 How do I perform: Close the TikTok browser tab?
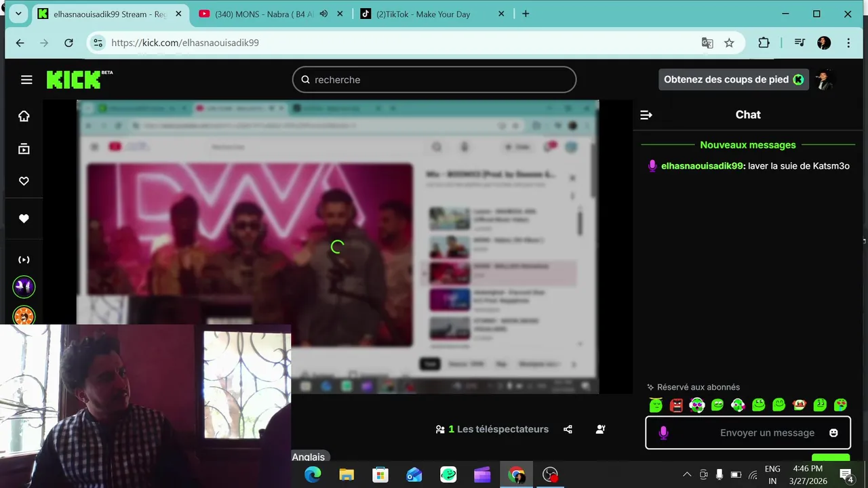[501, 14]
